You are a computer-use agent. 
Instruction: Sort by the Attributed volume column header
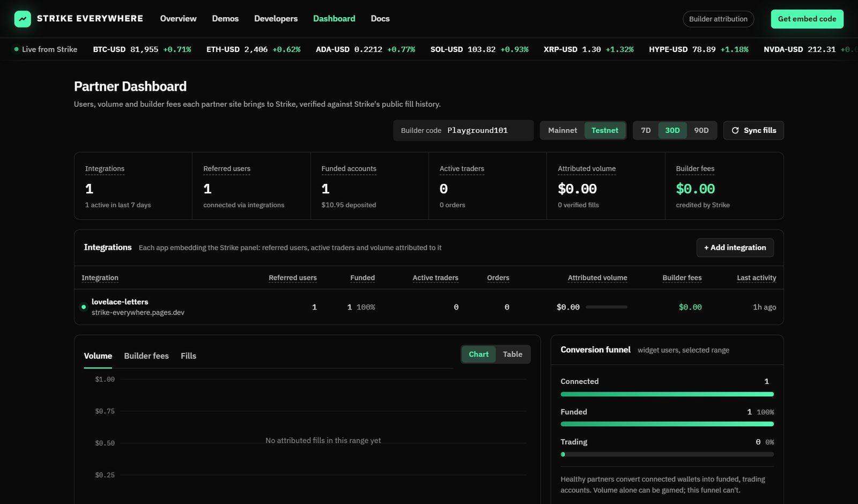(x=597, y=278)
